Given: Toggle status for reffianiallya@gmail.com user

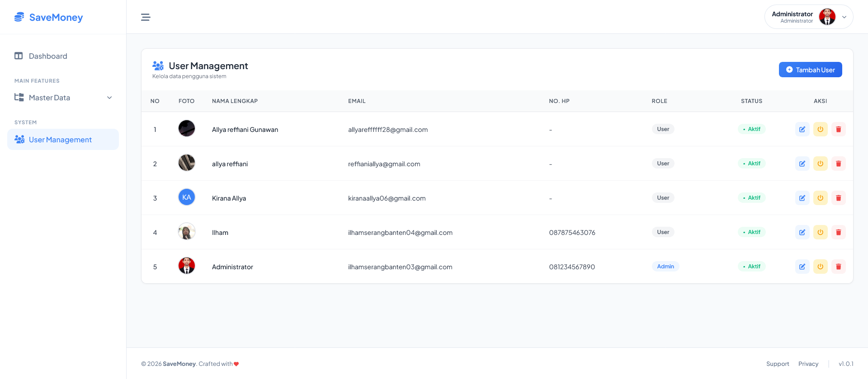Looking at the screenshot, I should 821,164.
